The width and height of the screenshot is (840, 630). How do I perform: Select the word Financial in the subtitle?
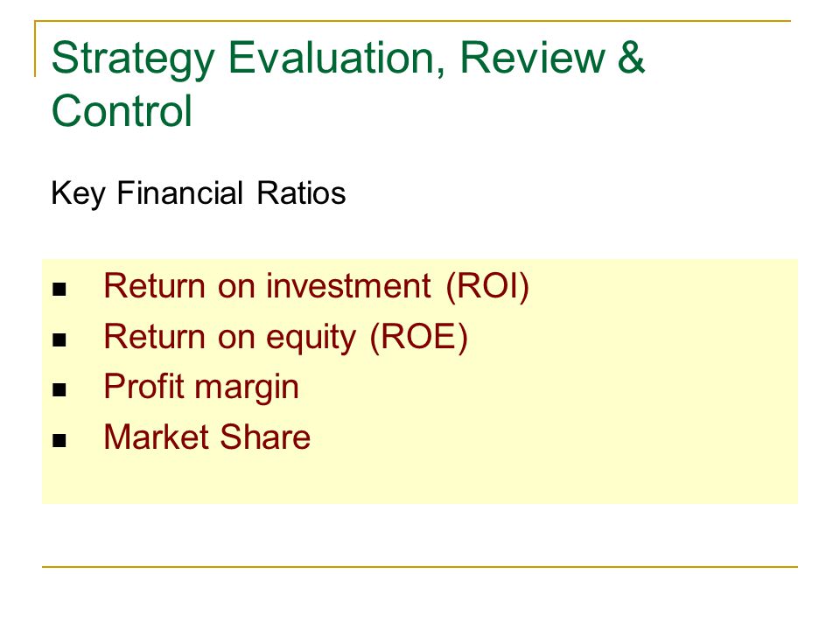point(180,192)
